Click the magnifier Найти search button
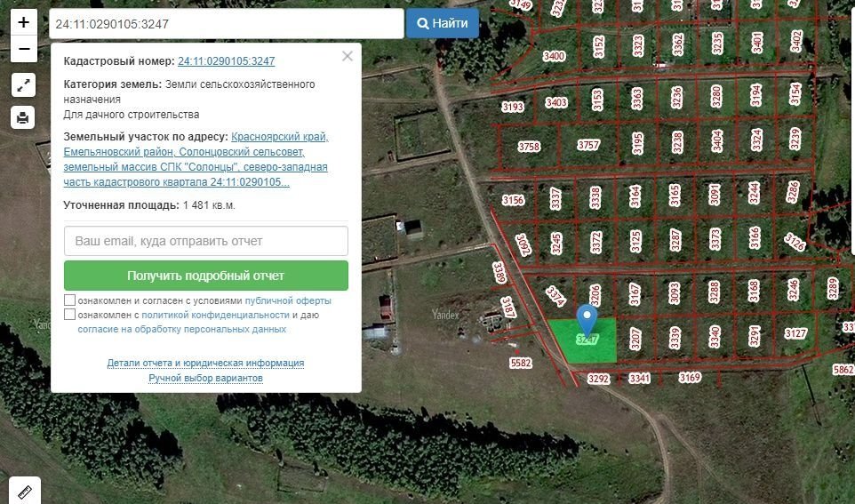Viewport: 855px width, 504px height. (x=443, y=24)
